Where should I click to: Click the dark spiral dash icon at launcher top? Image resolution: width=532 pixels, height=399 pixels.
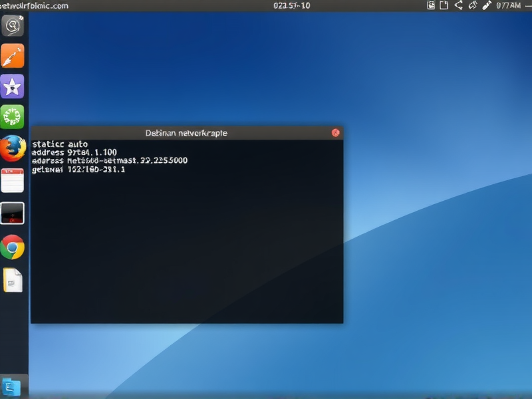click(x=13, y=27)
